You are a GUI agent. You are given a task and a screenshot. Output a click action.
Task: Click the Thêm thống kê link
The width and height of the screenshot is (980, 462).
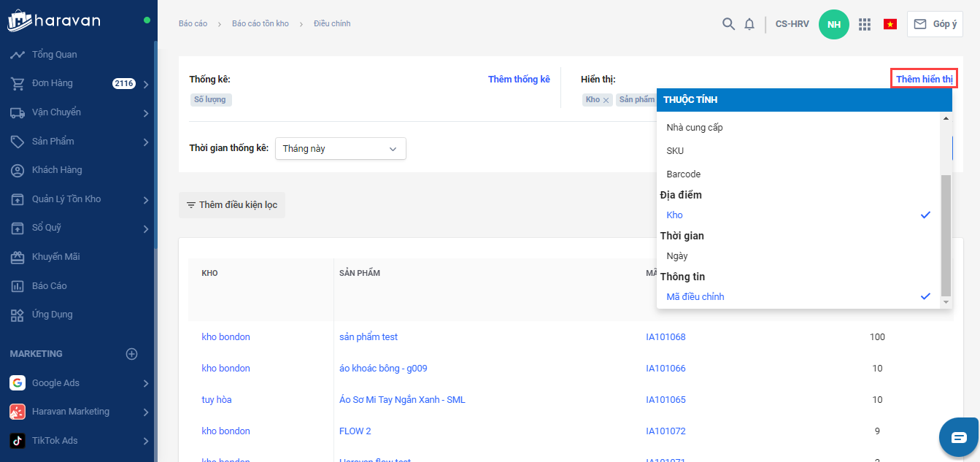[x=519, y=80]
